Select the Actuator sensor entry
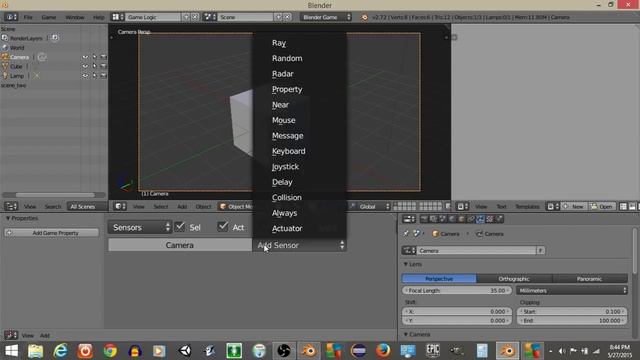 [x=287, y=229]
